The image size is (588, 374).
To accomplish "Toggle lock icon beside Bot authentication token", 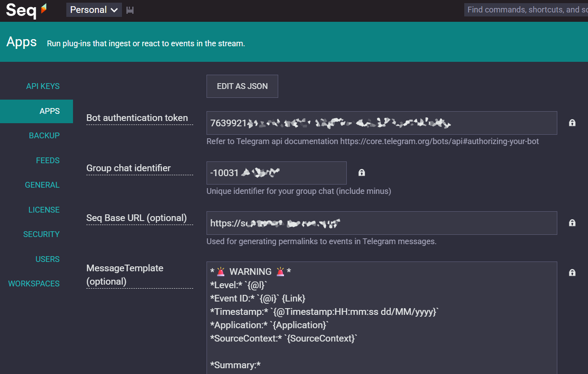I will click(x=572, y=123).
